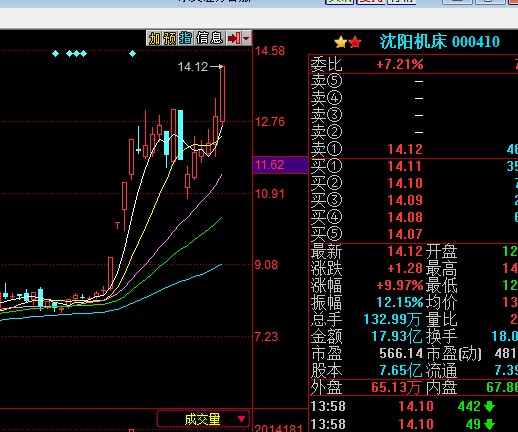Click the 卖③ row label
The width and height of the screenshot is (518, 432).
point(326,115)
